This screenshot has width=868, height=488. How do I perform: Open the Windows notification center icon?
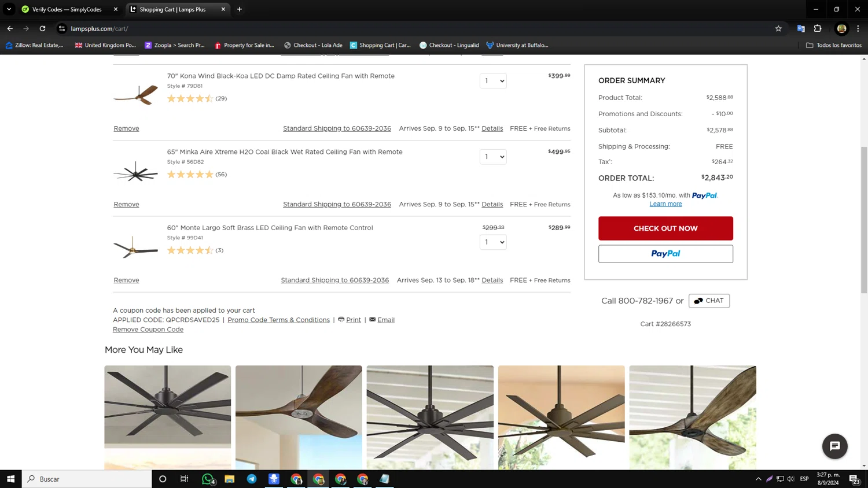(854, 479)
